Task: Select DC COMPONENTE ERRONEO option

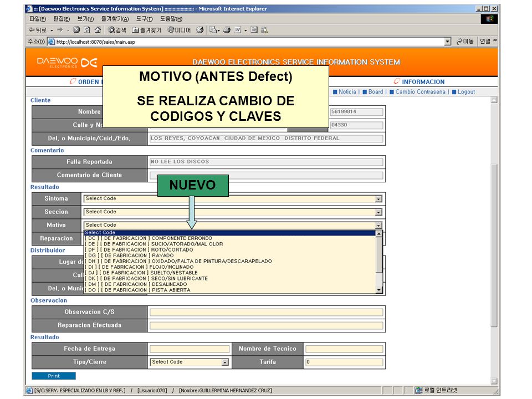Action: pyautogui.click(x=229, y=238)
